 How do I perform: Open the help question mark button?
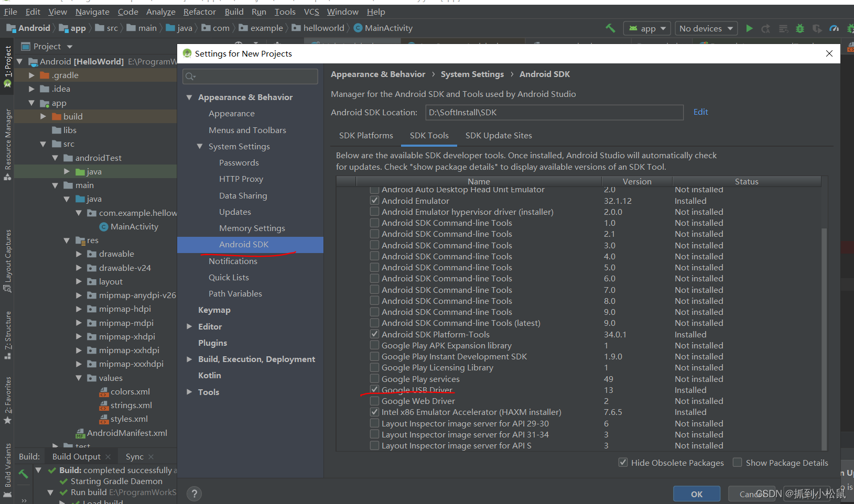click(194, 494)
